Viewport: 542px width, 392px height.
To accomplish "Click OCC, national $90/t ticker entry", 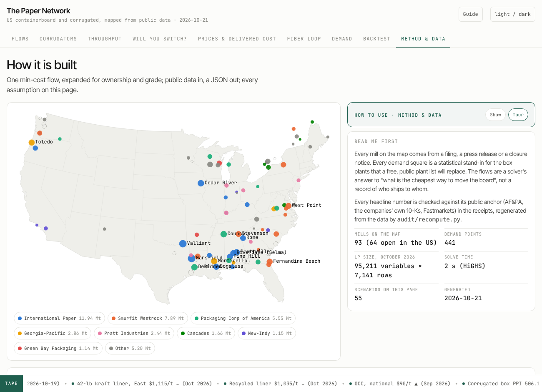I will (399, 384).
